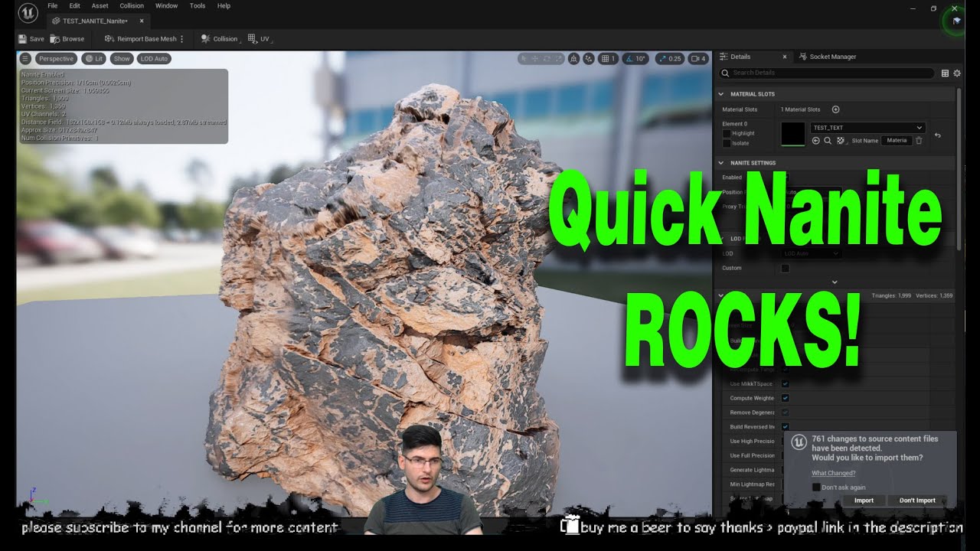
Task: Expand advanced LOD options chevron
Action: pyautogui.click(x=835, y=282)
